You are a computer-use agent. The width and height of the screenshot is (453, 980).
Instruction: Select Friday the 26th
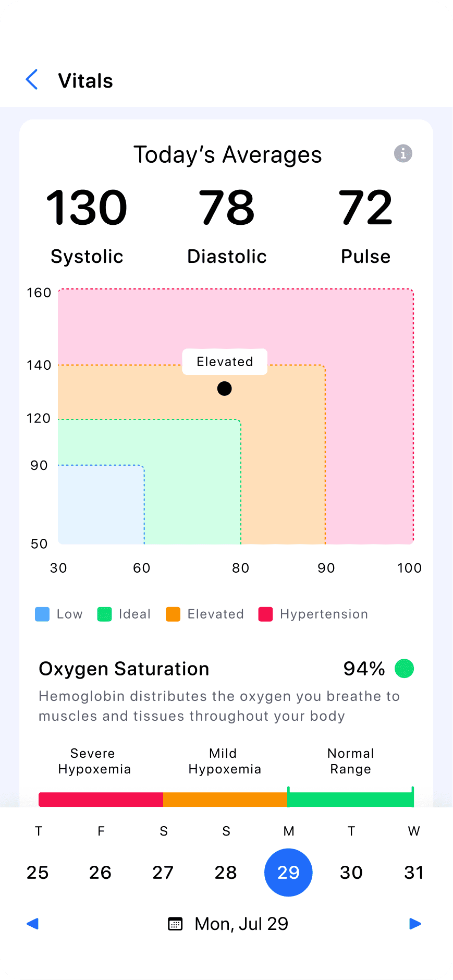(101, 872)
